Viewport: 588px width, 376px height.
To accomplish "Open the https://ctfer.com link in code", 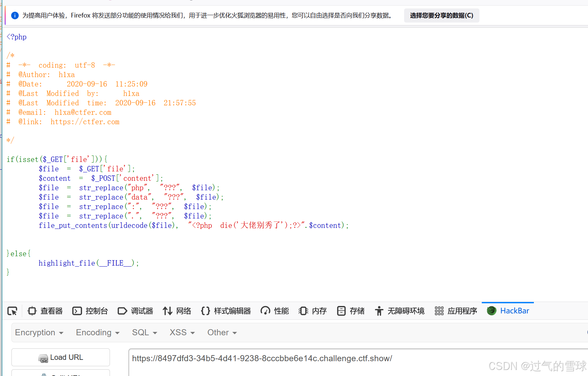I will point(85,122).
